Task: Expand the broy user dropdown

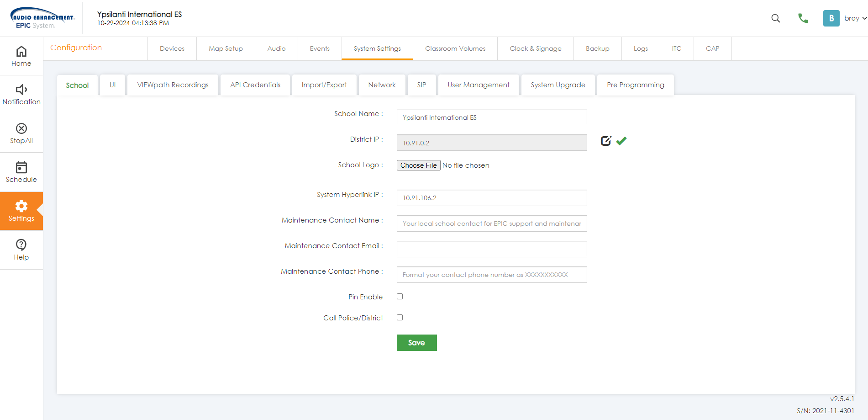Action: 855,18
